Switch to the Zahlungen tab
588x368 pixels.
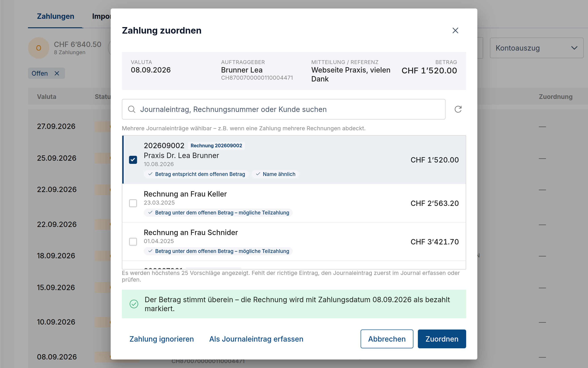[x=55, y=16]
